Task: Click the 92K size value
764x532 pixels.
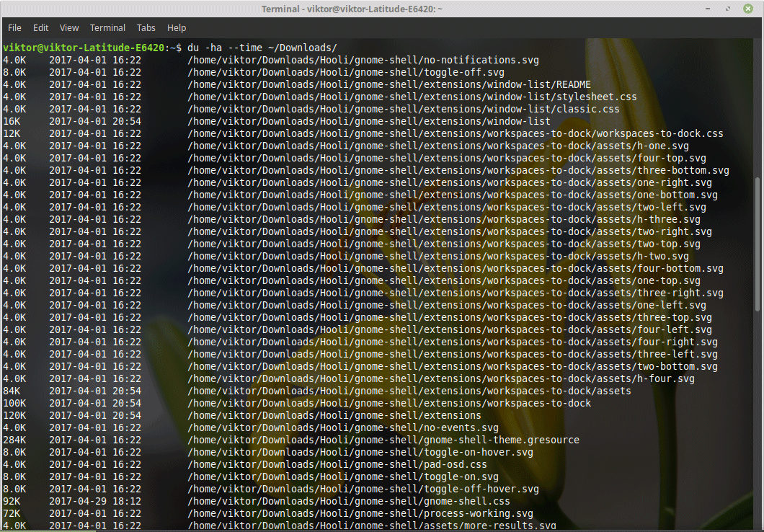Action: pos(12,501)
